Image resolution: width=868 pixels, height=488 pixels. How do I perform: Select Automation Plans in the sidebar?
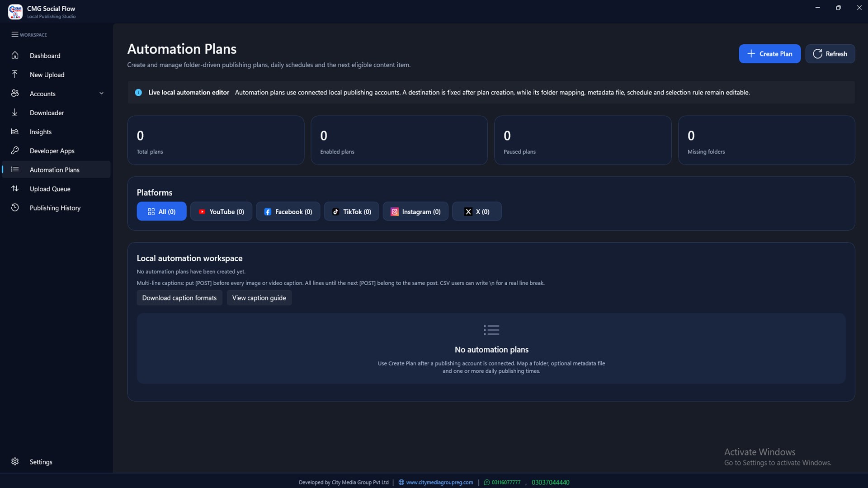click(56, 169)
